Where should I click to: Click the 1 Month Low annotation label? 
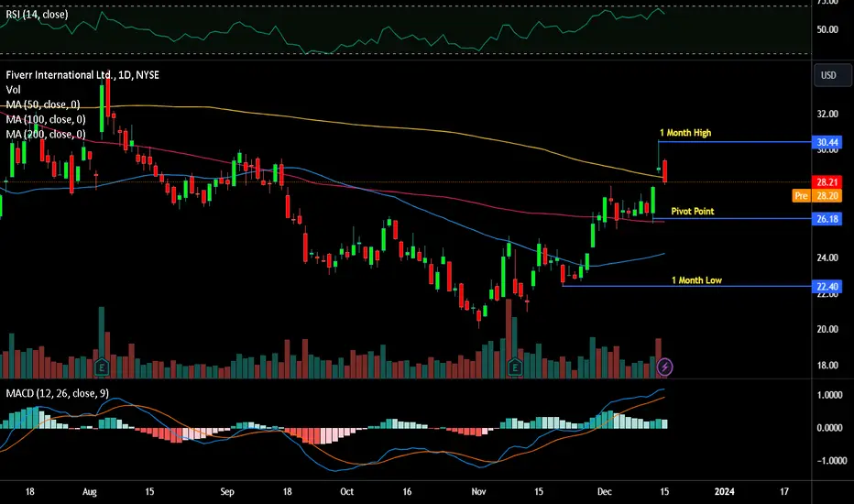click(696, 280)
